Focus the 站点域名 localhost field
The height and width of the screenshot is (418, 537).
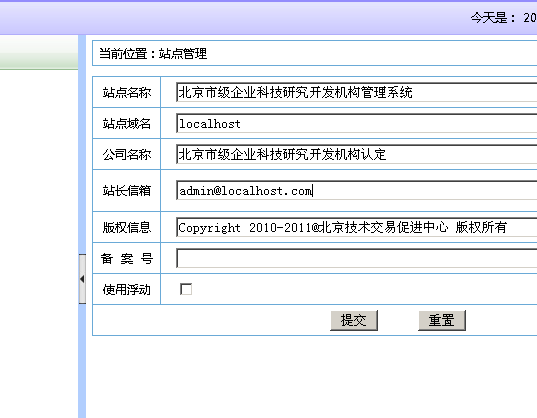357,123
